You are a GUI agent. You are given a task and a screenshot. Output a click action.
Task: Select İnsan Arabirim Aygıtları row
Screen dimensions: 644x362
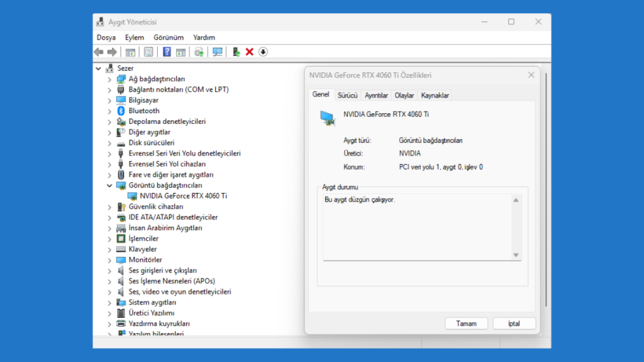[165, 228]
